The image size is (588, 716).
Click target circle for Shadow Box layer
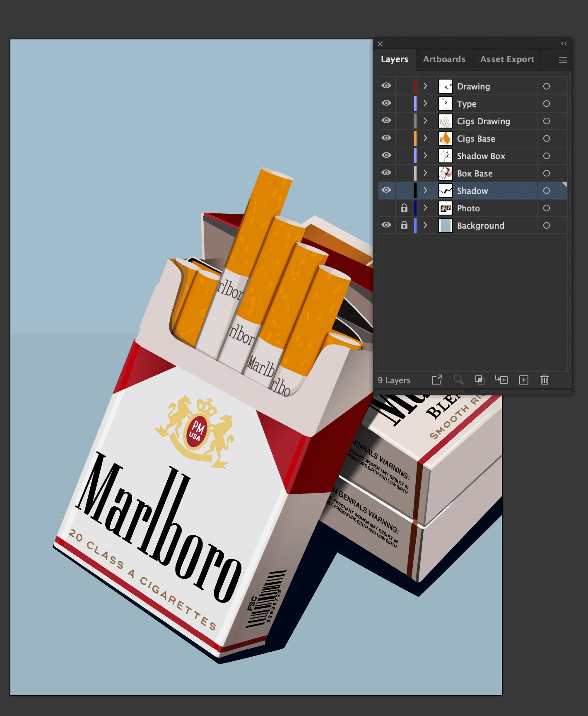tap(547, 156)
